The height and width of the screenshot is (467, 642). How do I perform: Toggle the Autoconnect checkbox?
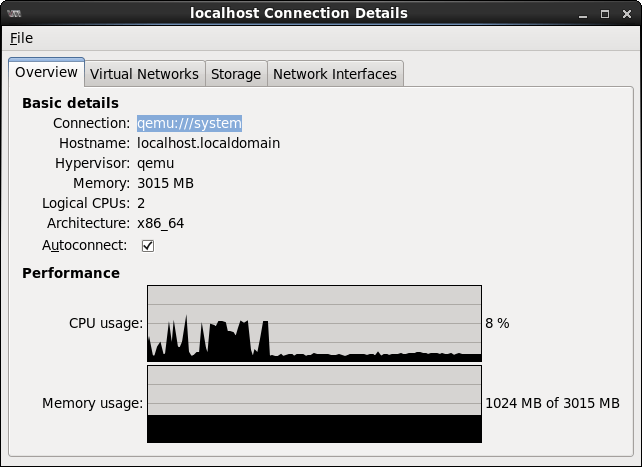[148, 245]
